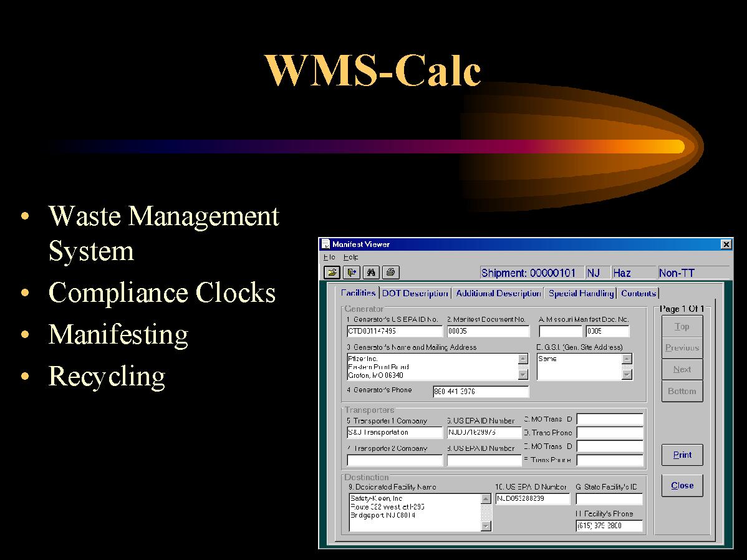The height and width of the screenshot is (560, 747).
Task: Click the Manifest Viewer title bar icon
Action: coord(325,244)
